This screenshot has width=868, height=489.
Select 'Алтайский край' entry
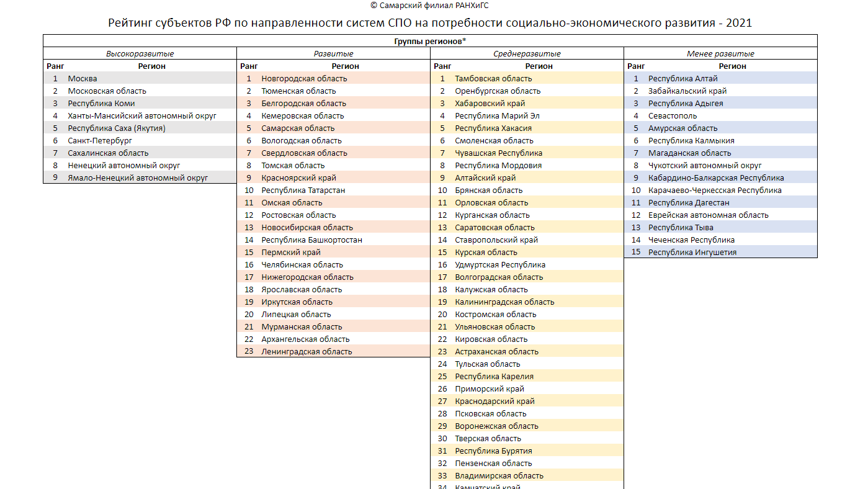pos(485,178)
